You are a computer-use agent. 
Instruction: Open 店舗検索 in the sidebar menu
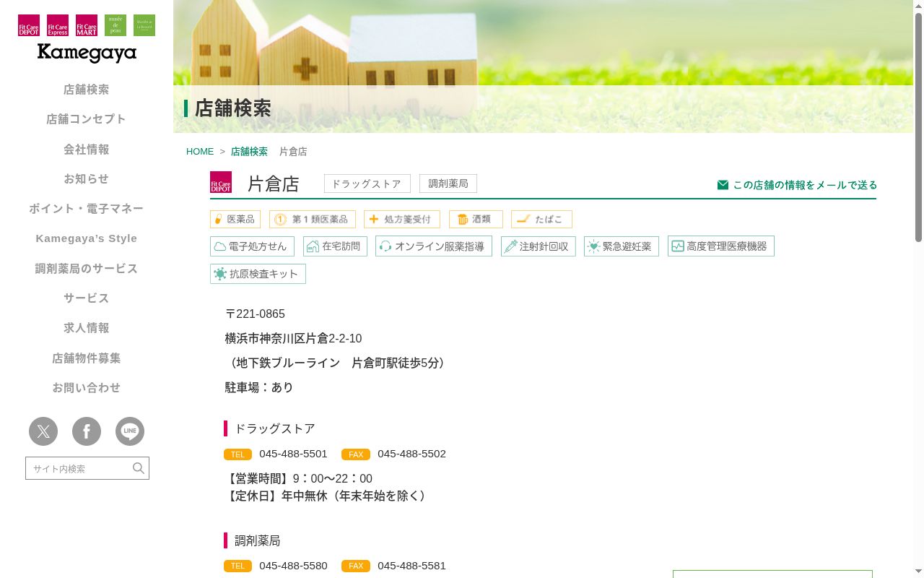pyautogui.click(x=87, y=90)
